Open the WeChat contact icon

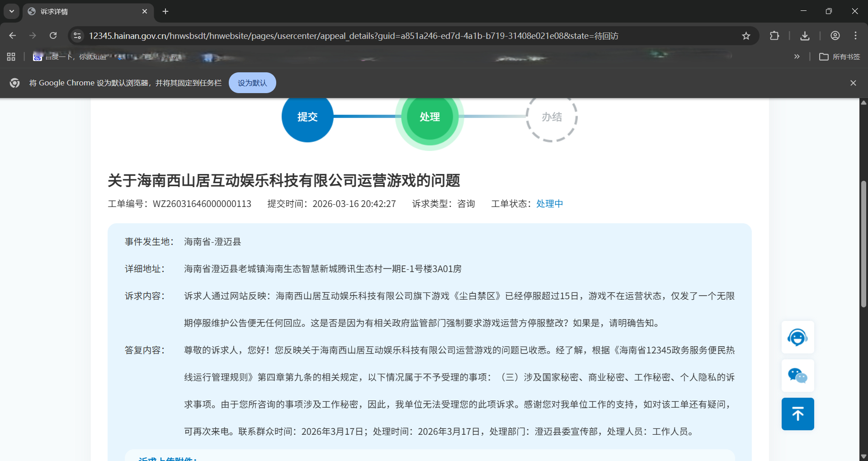point(797,376)
